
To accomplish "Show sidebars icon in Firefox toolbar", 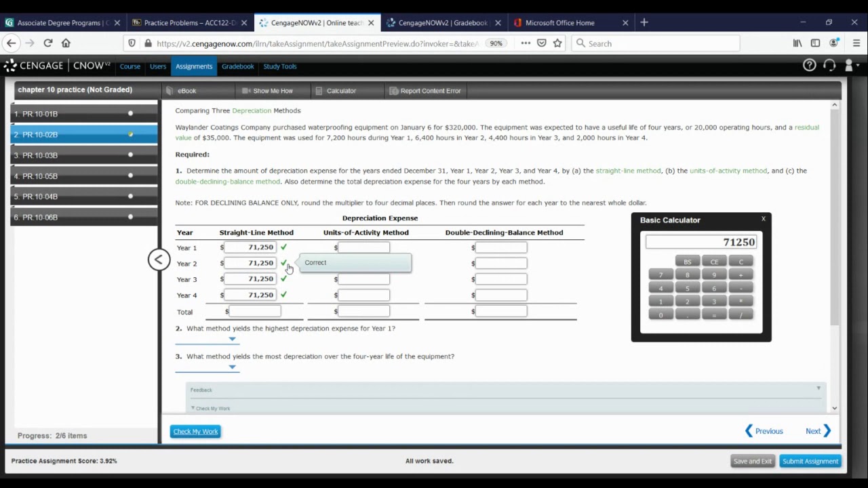I will coord(816,43).
